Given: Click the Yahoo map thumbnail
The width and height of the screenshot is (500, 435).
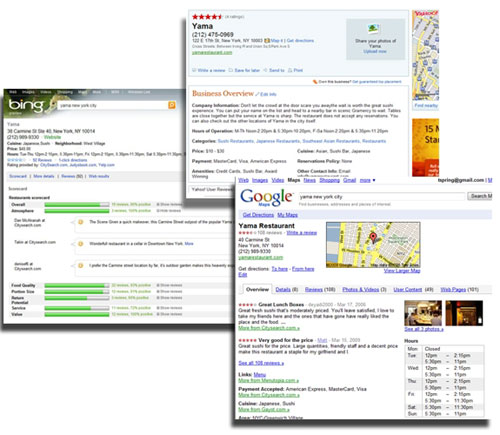Looking at the screenshot, I should pos(425,55).
